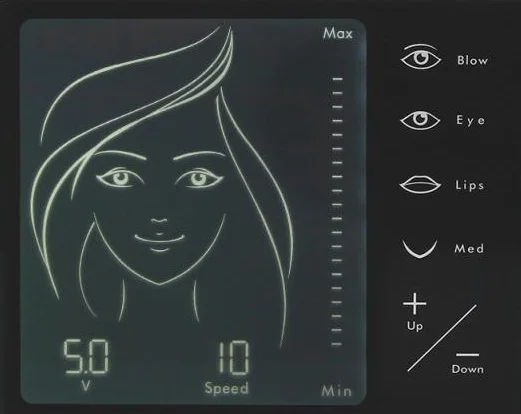Click the Up text label
Image resolution: width=521 pixels, height=414 pixels.
[x=415, y=326]
